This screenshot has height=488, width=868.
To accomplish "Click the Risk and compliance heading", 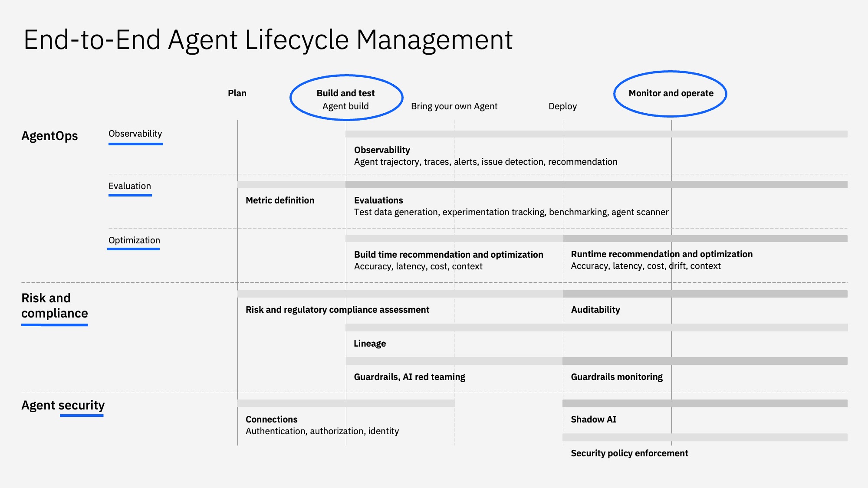I will coord(54,305).
